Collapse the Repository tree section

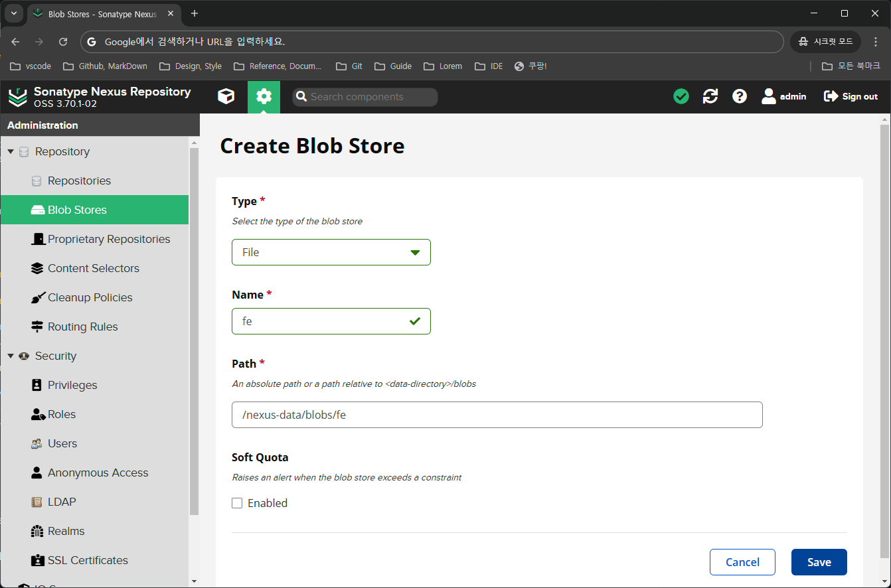click(11, 152)
